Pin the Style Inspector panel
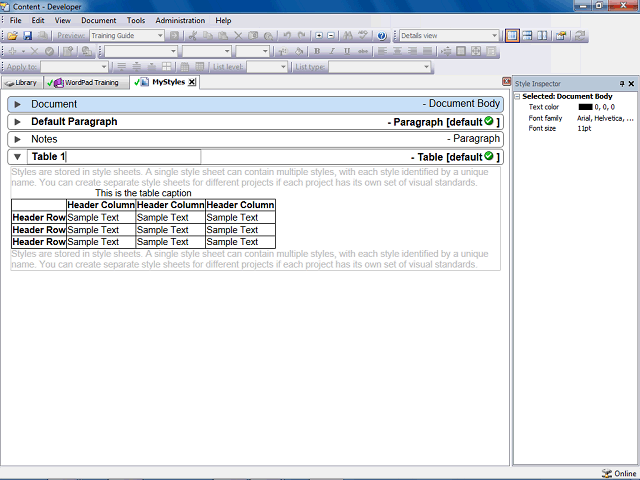Image resolution: width=640 pixels, height=480 pixels. pyautogui.click(x=622, y=84)
